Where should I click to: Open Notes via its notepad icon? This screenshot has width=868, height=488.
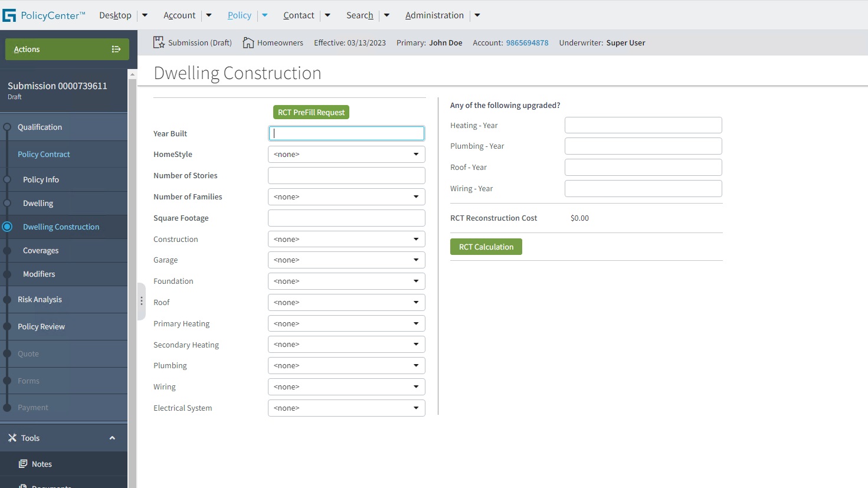(23, 464)
